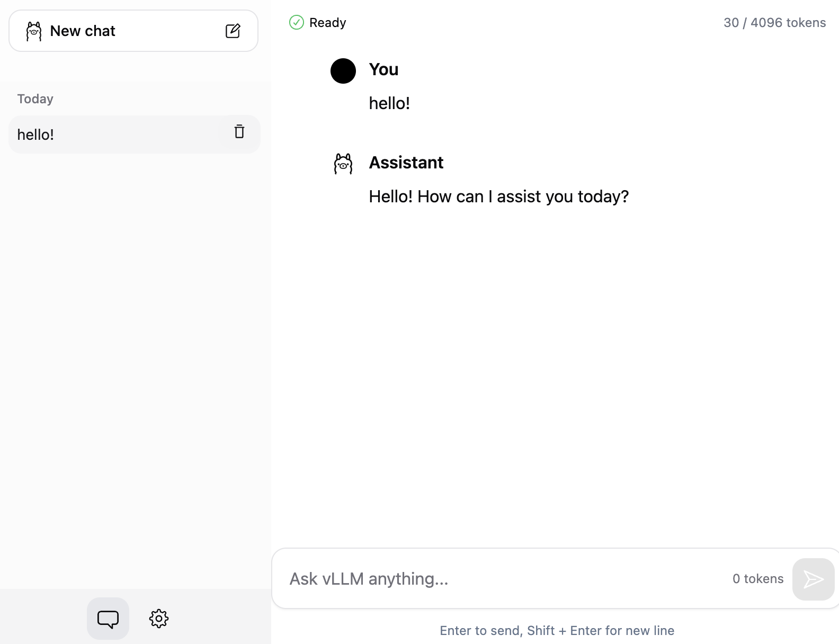Open the chats panel via the speech bubble icon
839x644 pixels.
click(x=108, y=618)
